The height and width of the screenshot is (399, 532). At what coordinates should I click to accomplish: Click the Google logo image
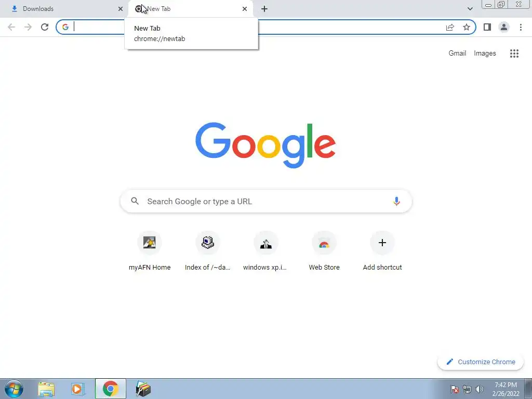tap(265, 145)
